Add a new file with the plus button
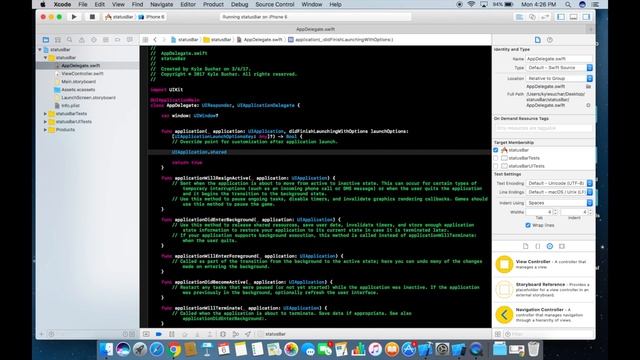The height and width of the screenshot is (360, 640). (x=41, y=334)
